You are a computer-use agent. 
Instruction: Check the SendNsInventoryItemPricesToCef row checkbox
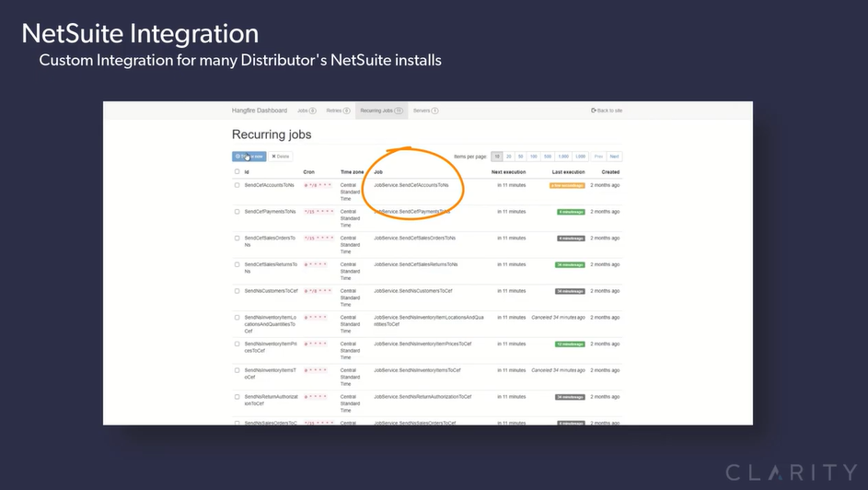pyautogui.click(x=237, y=344)
